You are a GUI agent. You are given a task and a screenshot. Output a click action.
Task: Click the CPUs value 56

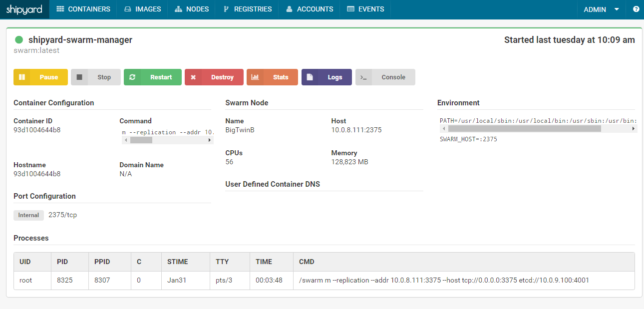(229, 162)
